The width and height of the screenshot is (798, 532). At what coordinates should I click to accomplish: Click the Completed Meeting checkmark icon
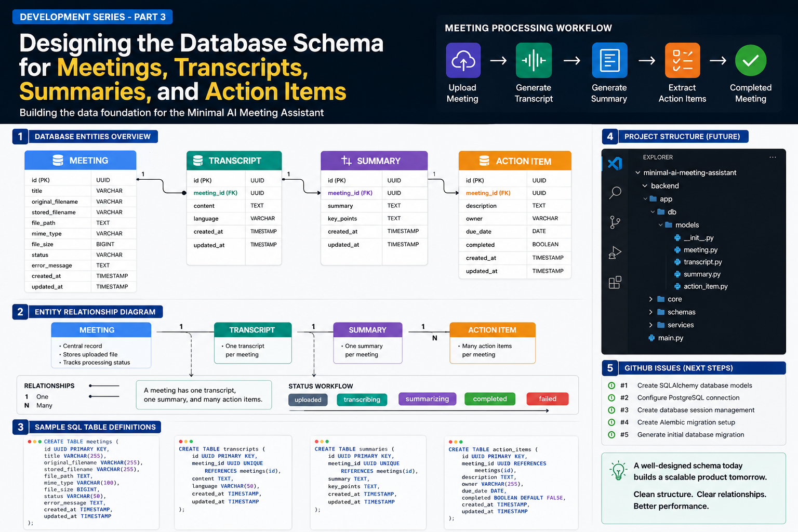pos(751,60)
